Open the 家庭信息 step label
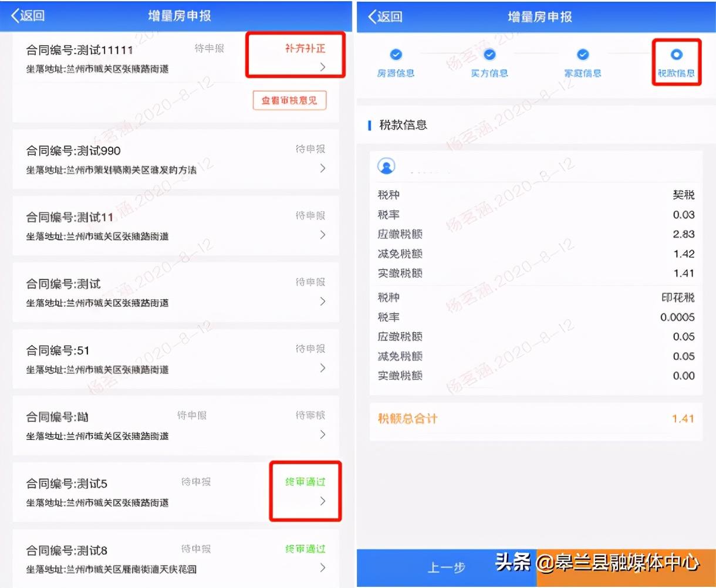The image size is (716, 588). [583, 73]
